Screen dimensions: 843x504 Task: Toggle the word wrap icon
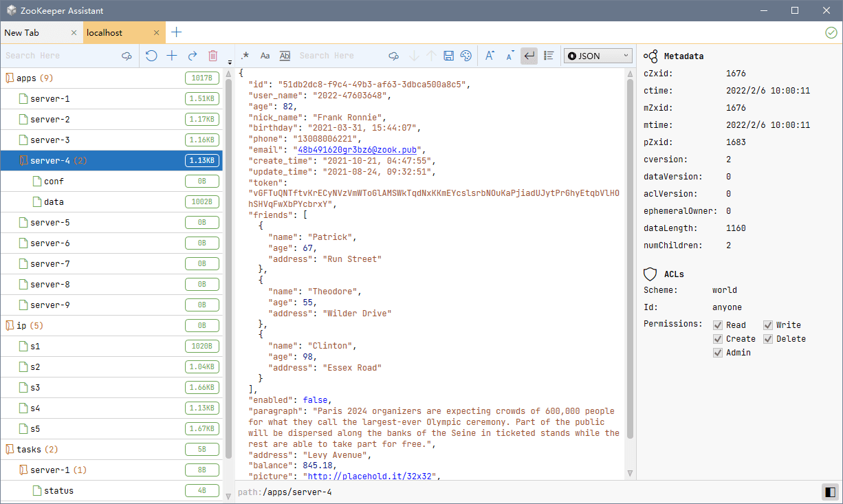coord(529,56)
